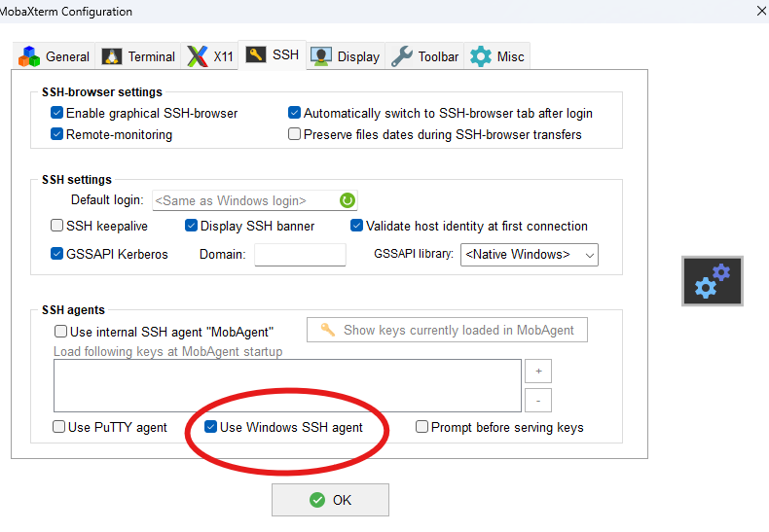Open the X11 settings tab
This screenshot has width=769, height=532.
tap(210, 56)
